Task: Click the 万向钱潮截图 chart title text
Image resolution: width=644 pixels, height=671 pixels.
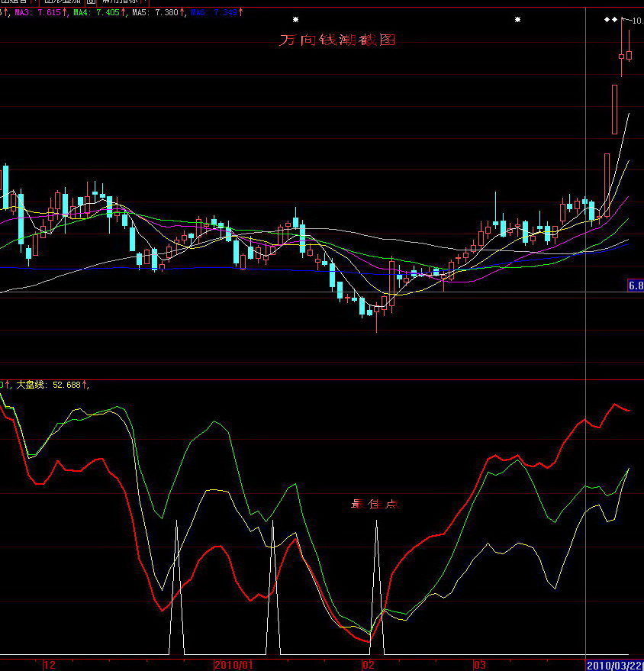Action: [x=336, y=40]
